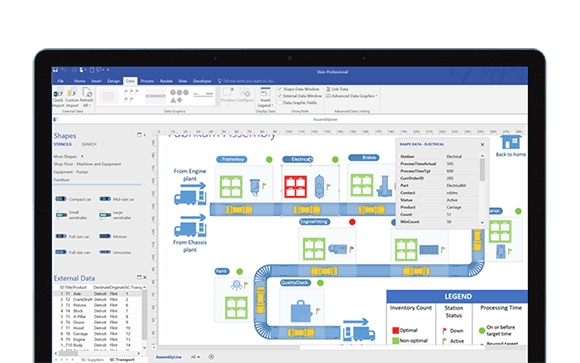Click the Paint station spray icon
The height and width of the screenshot is (363, 580).
(236, 285)
